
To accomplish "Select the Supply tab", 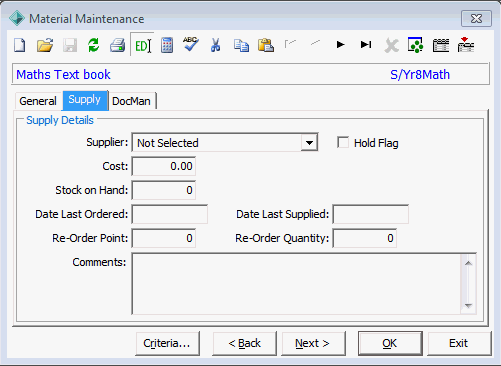I will point(85,100).
